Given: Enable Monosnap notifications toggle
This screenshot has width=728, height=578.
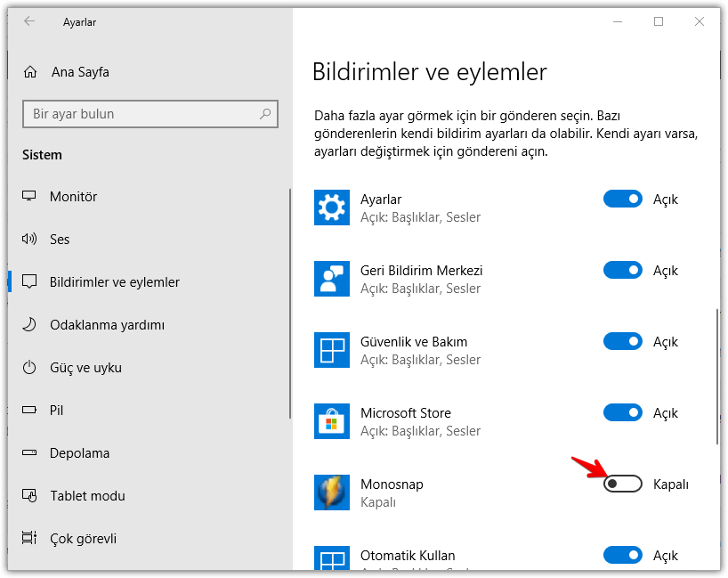Looking at the screenshot, I should [623, 484].
